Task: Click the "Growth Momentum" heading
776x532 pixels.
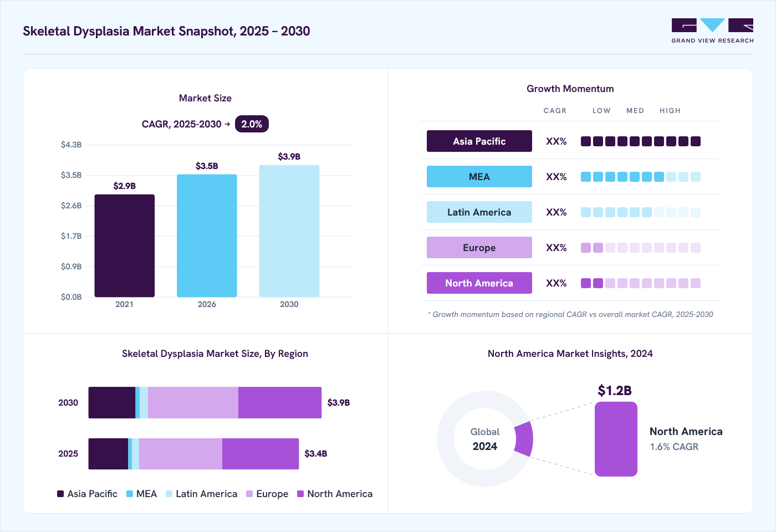Action: coord(570,89)
